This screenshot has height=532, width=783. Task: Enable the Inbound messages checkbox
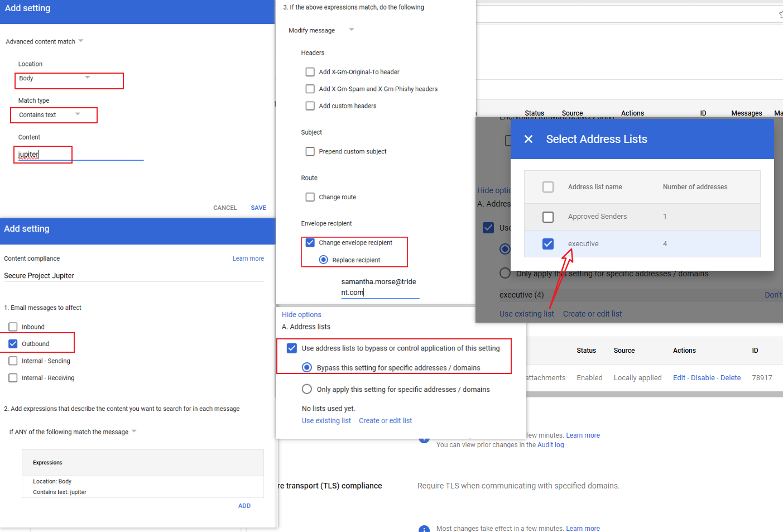pyautogui.click(x=13, y=327)
